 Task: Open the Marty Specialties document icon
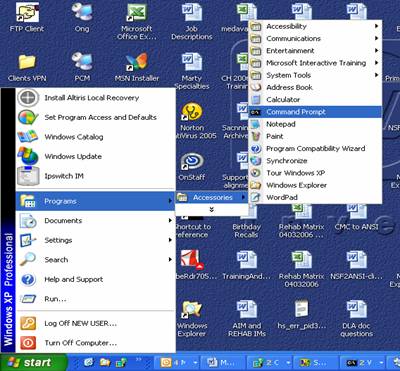(x=192, y=71)
